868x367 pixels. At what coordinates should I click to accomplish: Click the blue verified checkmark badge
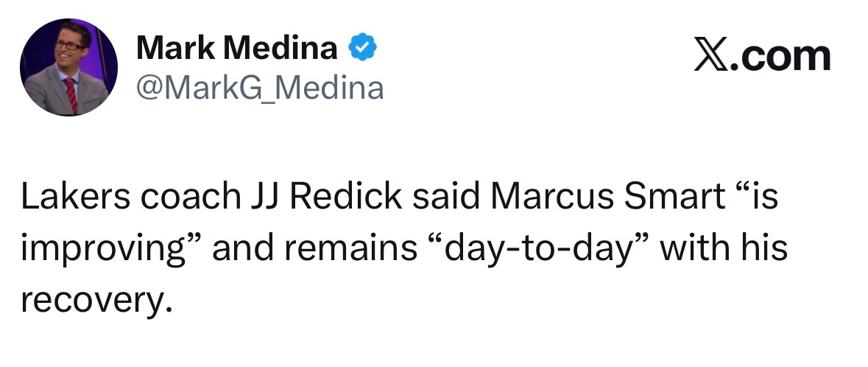click(362, 49)
